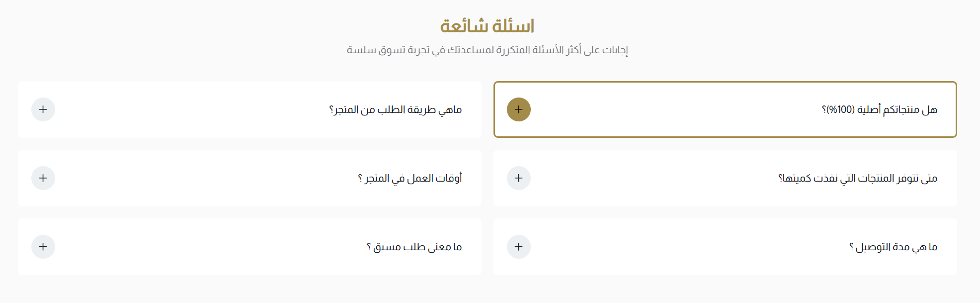
Task: Click the plus icon next to 'ما هي مدة التوصيل؟'
Action: click(519, 246)
